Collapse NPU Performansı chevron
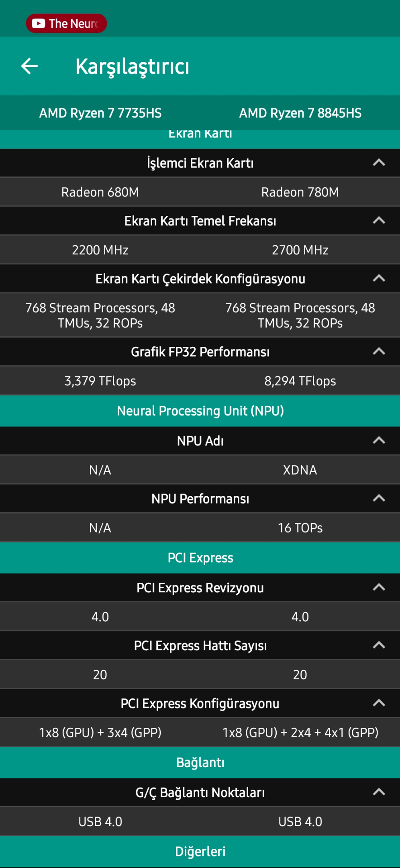 [379, 498]
